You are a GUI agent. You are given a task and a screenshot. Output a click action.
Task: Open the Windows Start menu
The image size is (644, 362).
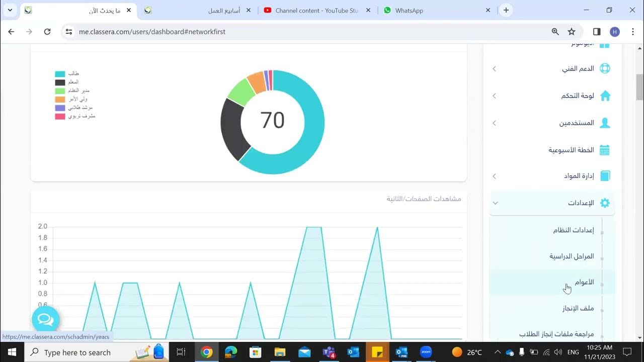[x=12, y=352]
